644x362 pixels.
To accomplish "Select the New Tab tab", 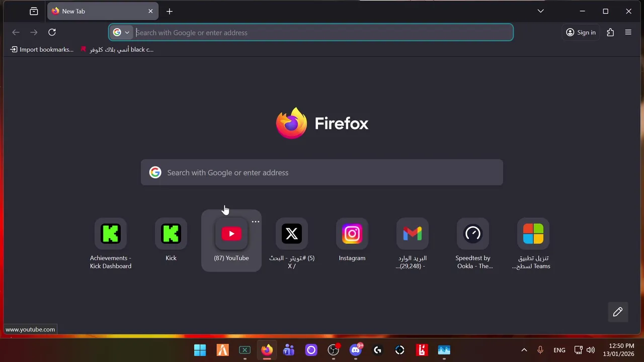I will 103,11.
